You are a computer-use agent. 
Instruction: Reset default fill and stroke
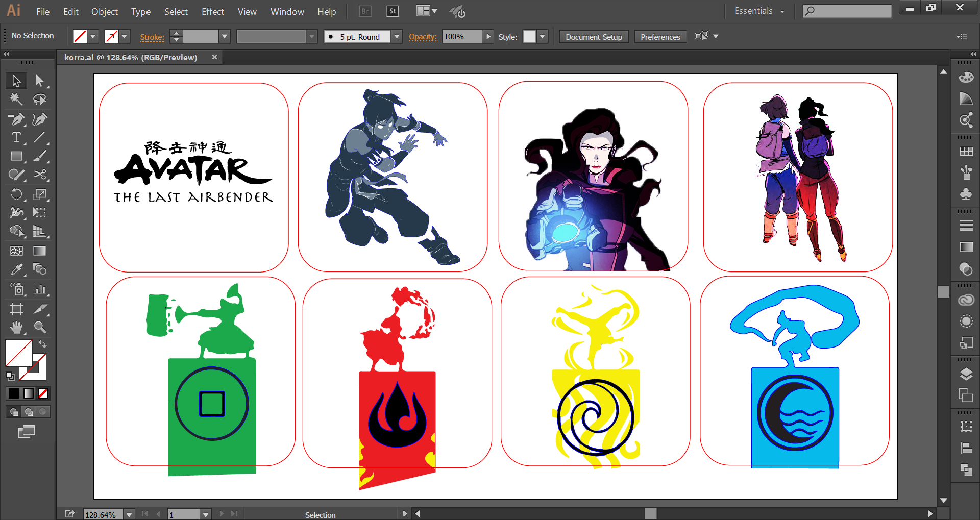point(10,376)
